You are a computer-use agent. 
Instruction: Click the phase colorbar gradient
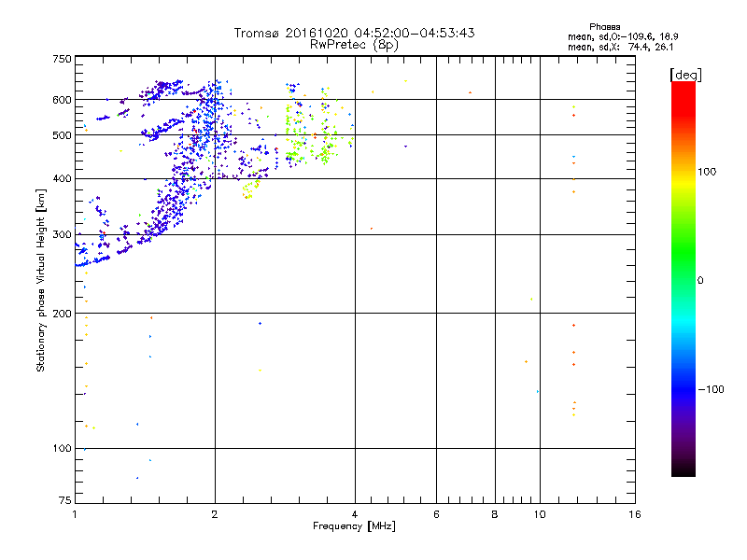pyautogui.click(x=684, y=278)
